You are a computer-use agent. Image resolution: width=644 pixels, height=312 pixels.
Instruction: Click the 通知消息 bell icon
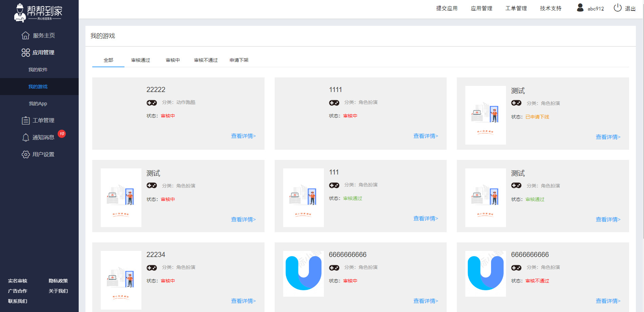[26, 137]
